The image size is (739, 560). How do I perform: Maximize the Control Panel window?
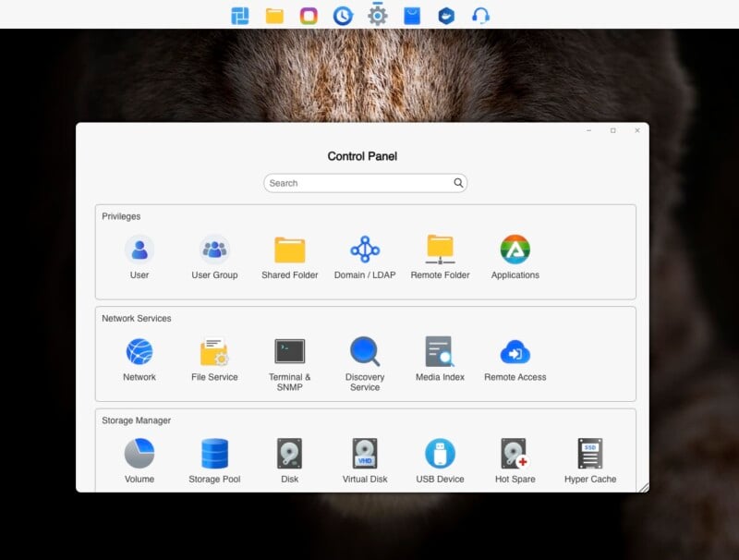pyautogui.click(x=613, y=130)
